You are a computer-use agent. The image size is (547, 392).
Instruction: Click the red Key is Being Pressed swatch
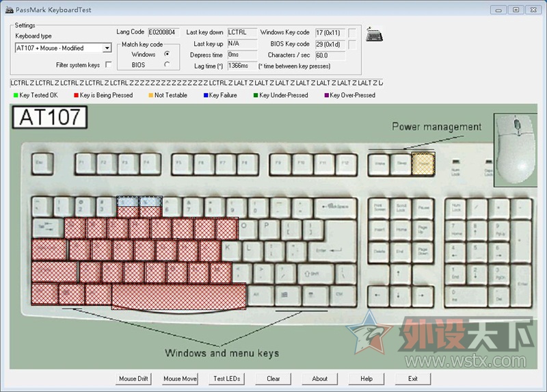tap(76, 95)
